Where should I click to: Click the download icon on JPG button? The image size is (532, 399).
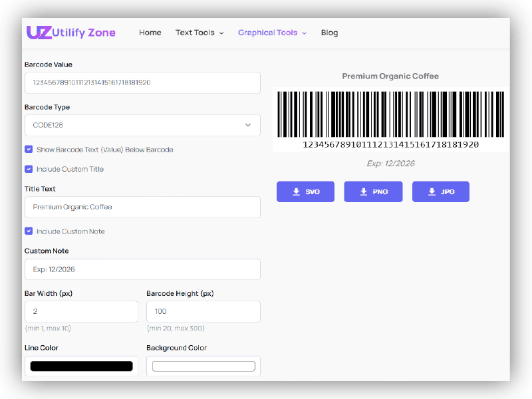pyautogui.click(x=431, y=192)
